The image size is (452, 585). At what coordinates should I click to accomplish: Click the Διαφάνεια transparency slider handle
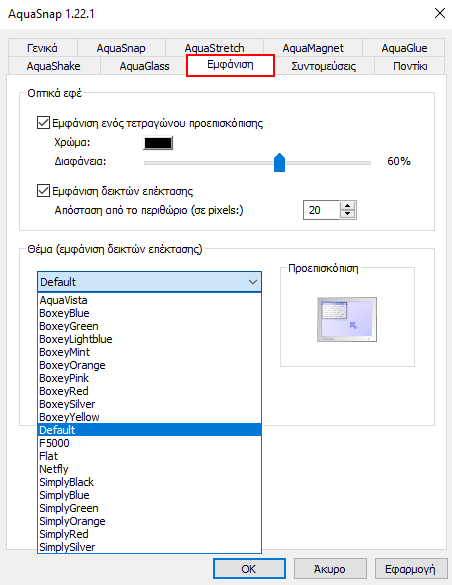tap(279, 162)
